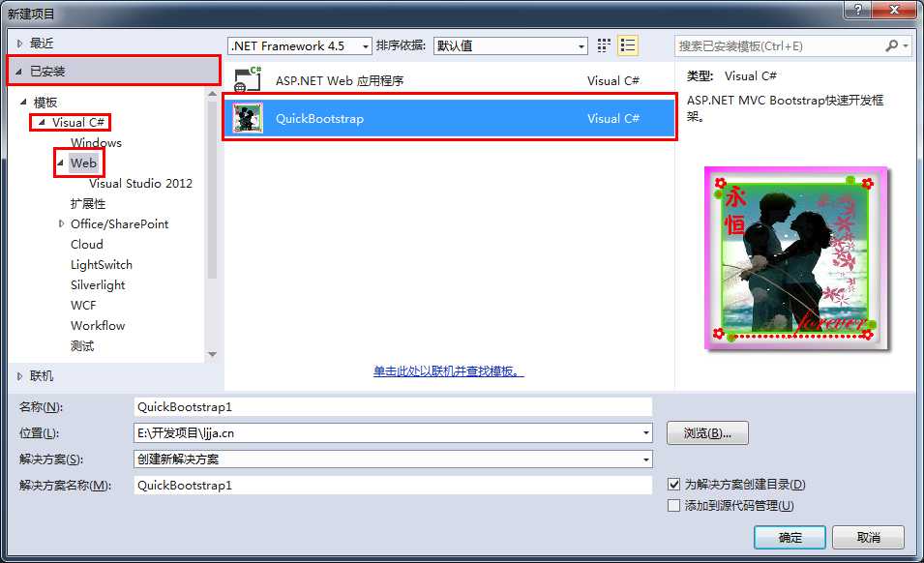Image resolution: width=924 pixels, height=563 pixels.
Task: Select the ASP.NET Web 应用程序 template
Action: (450, 80)
